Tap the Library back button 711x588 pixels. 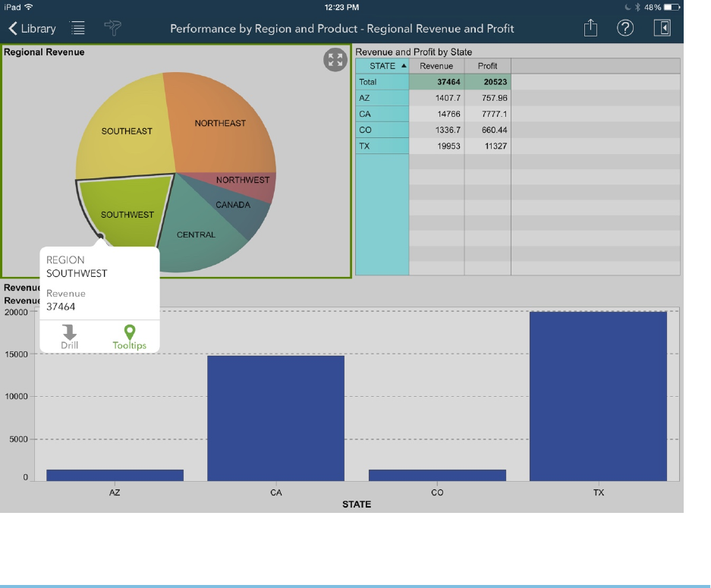(x=32, y=29)
